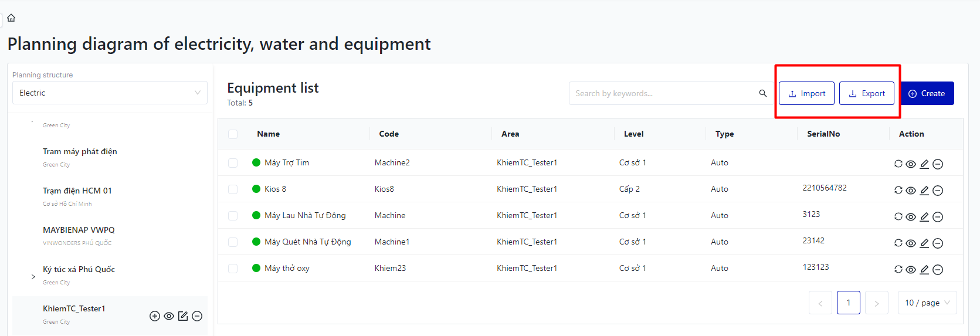This screenshot has width=980, height=336.
Task: Click the Import button
Action: coord(806,93)
